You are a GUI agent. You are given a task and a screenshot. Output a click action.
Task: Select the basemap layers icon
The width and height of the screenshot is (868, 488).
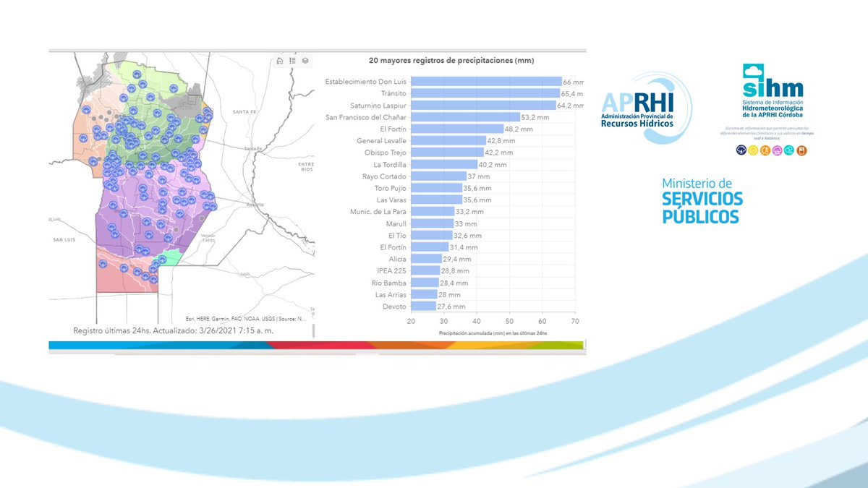pyautogui.click(x=307, y=61)
